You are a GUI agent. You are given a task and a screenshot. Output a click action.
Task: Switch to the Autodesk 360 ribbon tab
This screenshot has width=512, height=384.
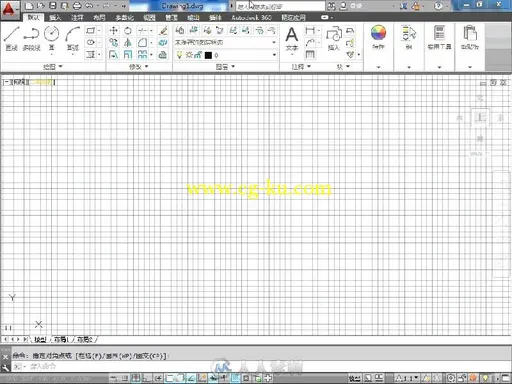pos(251,17)
